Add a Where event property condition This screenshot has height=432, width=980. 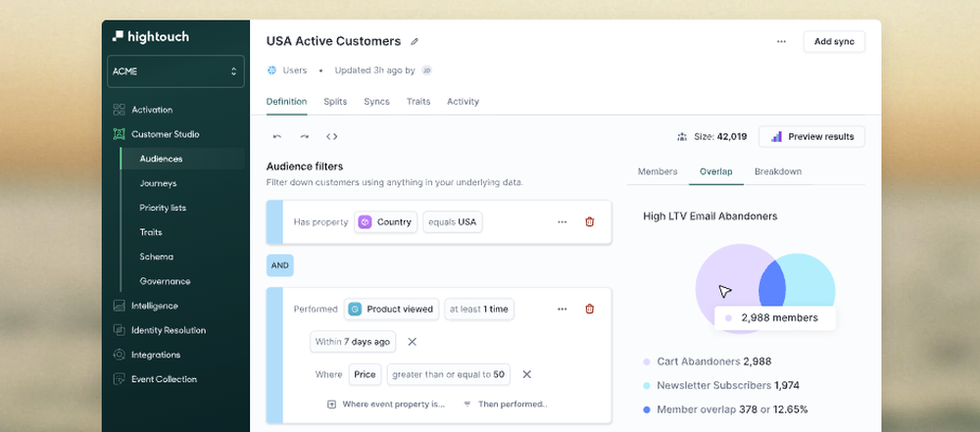click(x=386, y=405)
